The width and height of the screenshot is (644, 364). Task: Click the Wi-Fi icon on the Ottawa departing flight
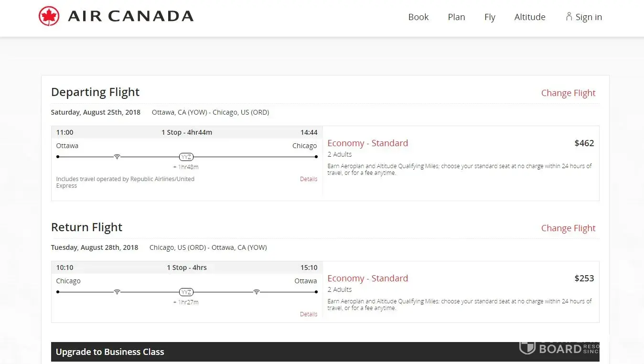(117, 157)
